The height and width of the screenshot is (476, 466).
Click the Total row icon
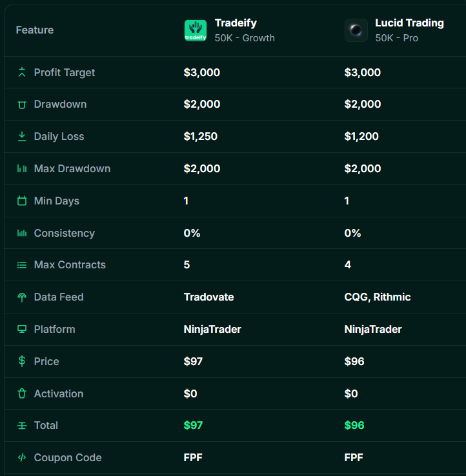pos(22,426)
